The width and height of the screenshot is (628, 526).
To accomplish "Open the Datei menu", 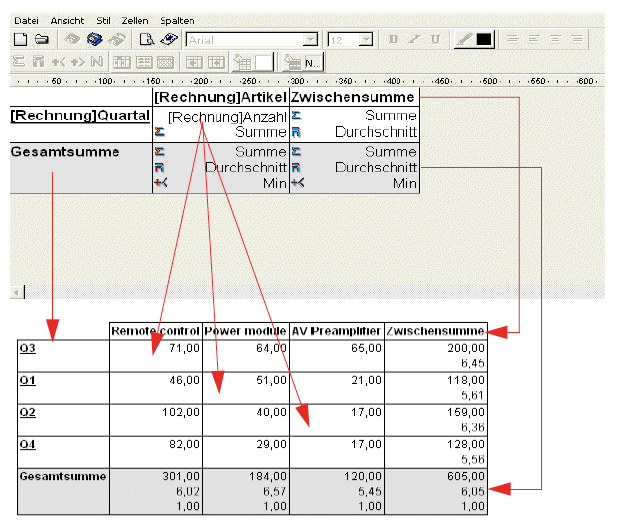I will [x=27, y=20].
